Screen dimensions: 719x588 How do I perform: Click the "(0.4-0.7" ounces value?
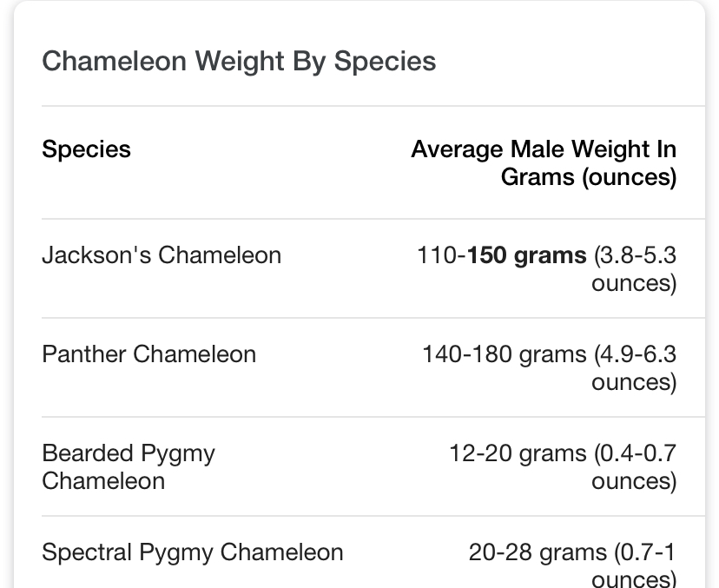pos(635,453)
